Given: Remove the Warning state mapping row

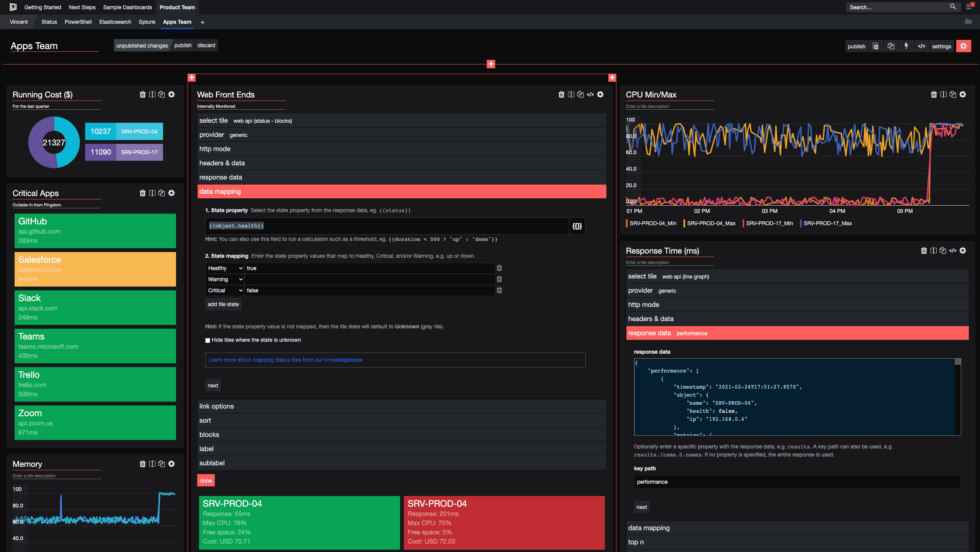Looking at the screenshot, I should [x=499, y=279].
